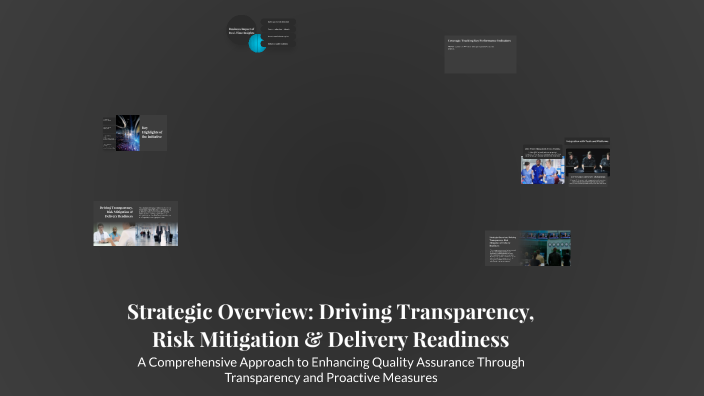Open the 'Driving Transparency, Risk Mitigation' slide with doctors photo

tap(136, 224)
